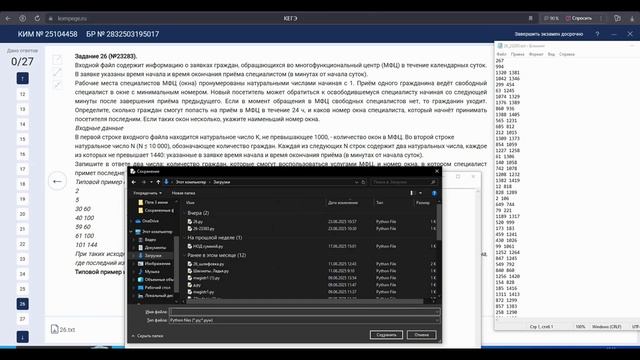640x360 pixels.
Task: Click the Отмена button
Action: [x=422, y=335]
